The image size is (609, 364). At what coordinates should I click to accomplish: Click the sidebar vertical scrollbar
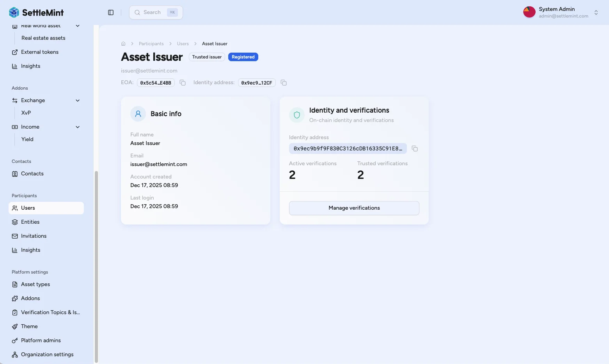click(96, 265)
